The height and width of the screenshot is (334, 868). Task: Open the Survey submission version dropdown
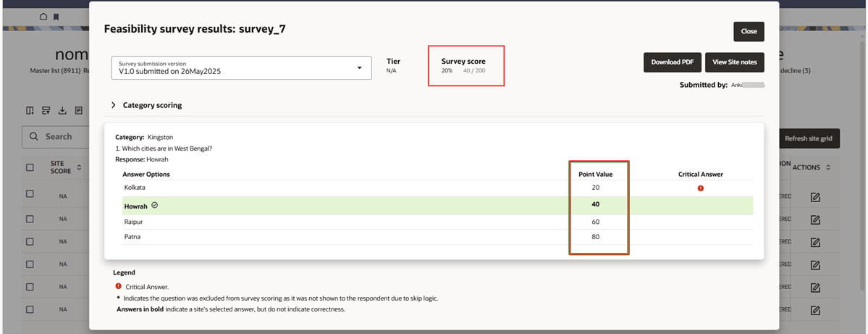click(241, 68)
